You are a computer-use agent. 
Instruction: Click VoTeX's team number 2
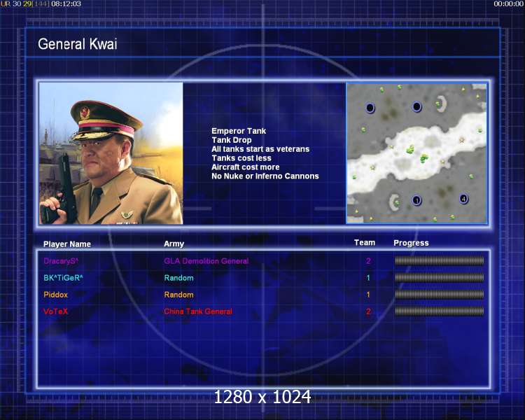368,311
